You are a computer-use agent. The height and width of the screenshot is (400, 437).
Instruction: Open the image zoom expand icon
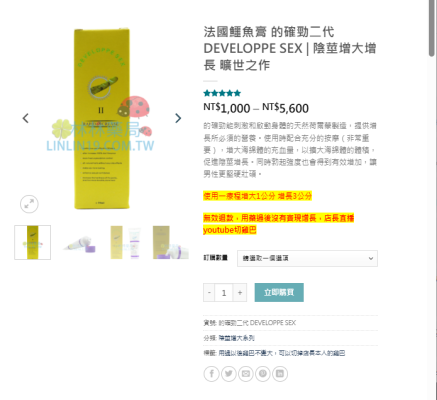(x=29, y=204)
